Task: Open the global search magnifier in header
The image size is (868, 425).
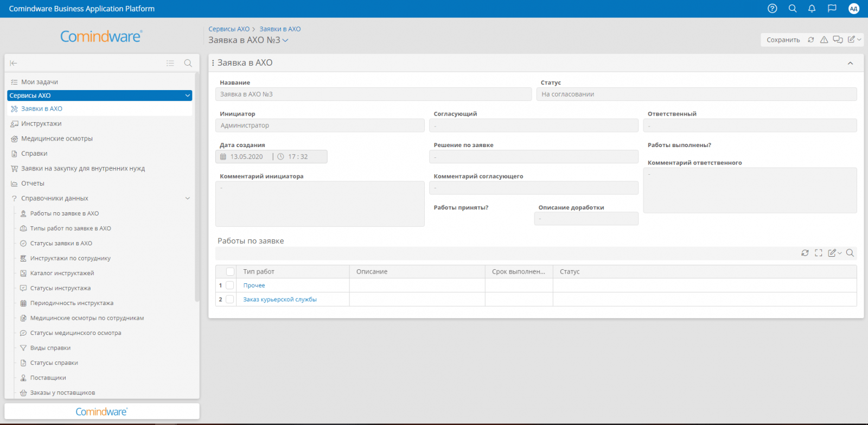Action: (x=793, y=9)
